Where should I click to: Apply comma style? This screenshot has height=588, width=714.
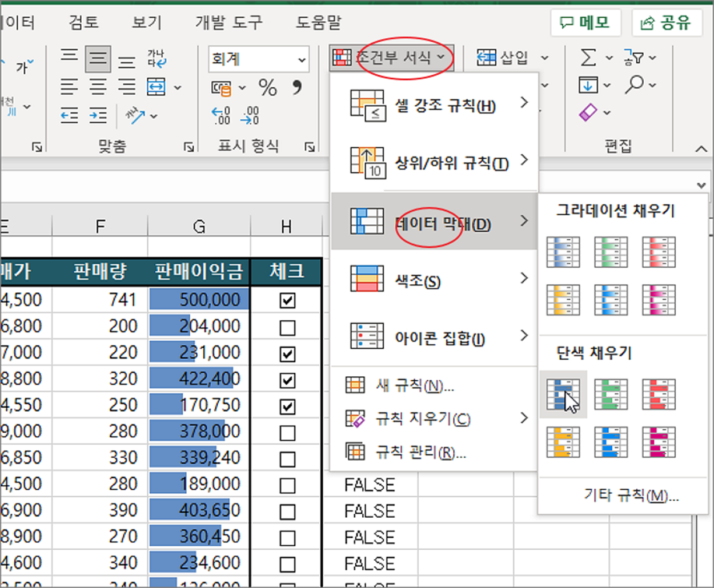tap(297, 88)
